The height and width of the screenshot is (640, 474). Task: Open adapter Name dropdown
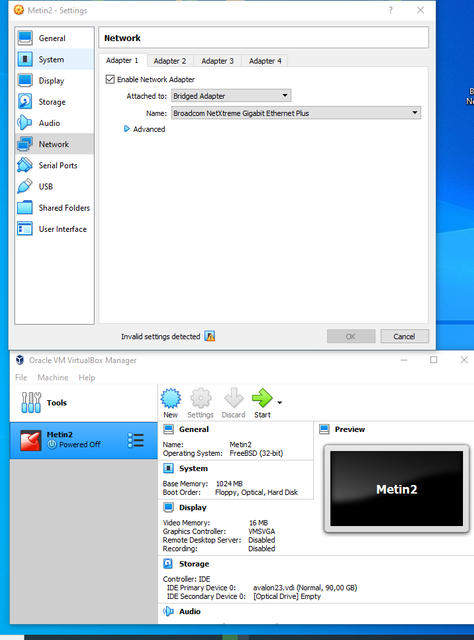(296, 113)
